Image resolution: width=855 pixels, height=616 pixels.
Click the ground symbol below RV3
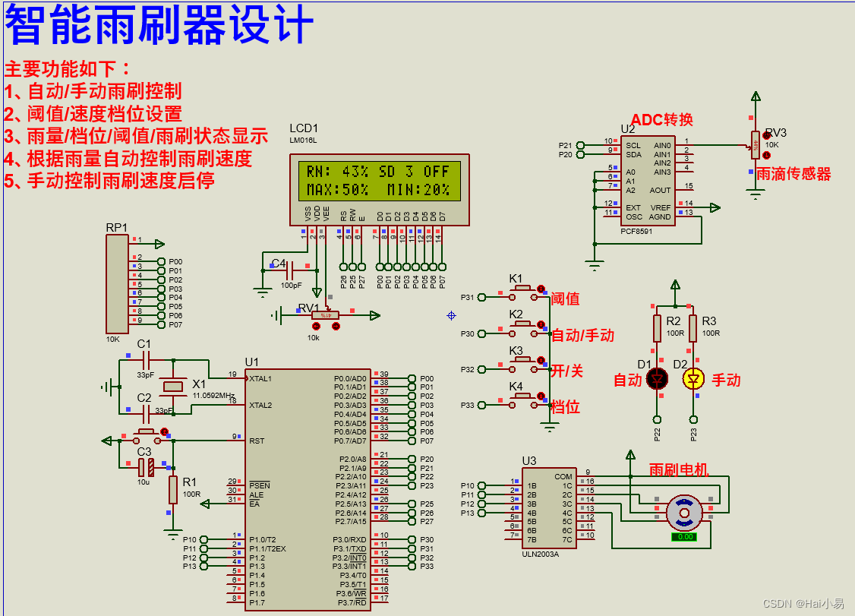point(756,194)
